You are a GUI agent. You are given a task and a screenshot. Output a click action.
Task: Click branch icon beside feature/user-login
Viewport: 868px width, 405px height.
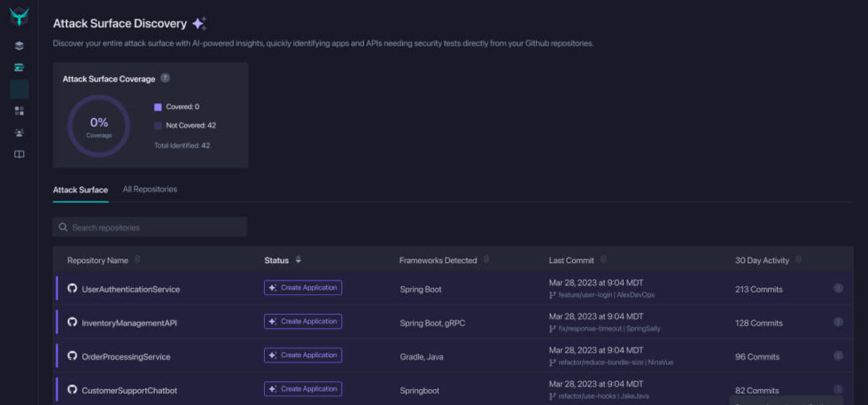pos(552,295)
